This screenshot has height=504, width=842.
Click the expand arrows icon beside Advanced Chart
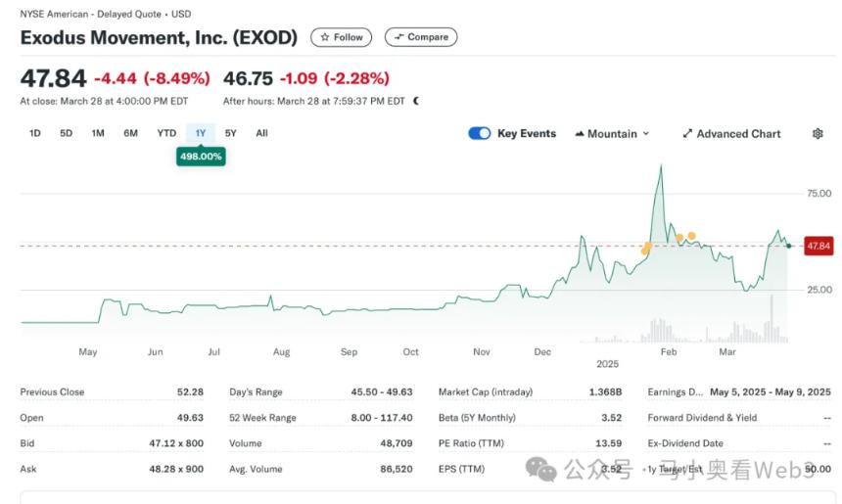pyautogui.click(x=687, y=134)
